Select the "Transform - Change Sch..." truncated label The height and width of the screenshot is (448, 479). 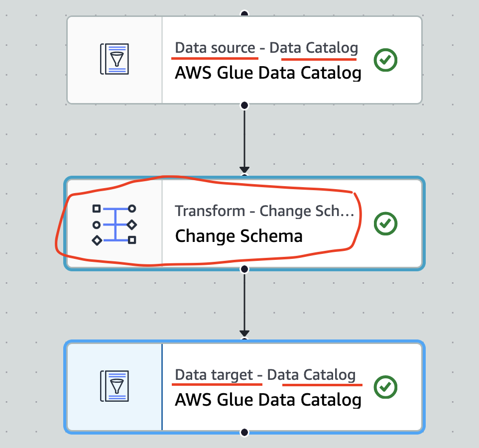coord(264,211)
